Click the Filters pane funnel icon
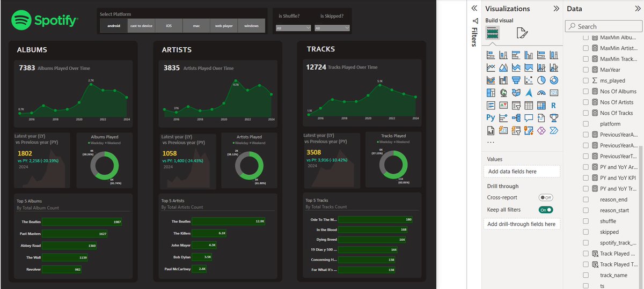644x289 pixels. pos(474,20)
